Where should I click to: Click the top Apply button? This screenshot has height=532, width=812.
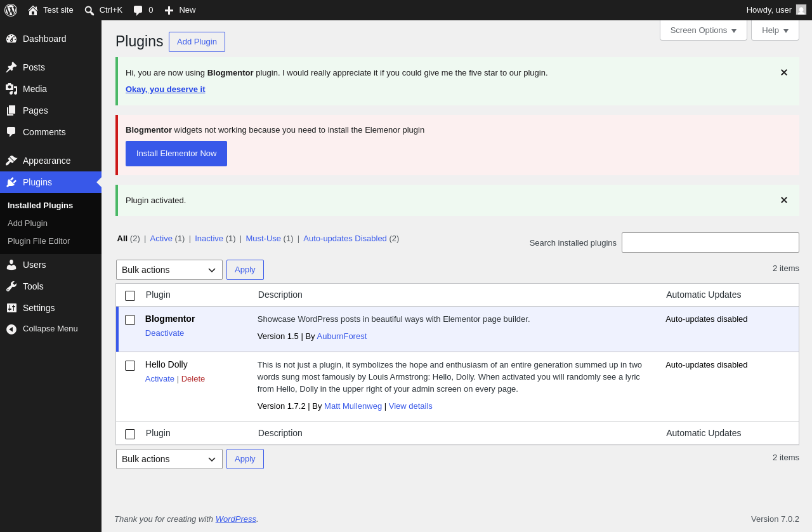click(x=245, y=270)
